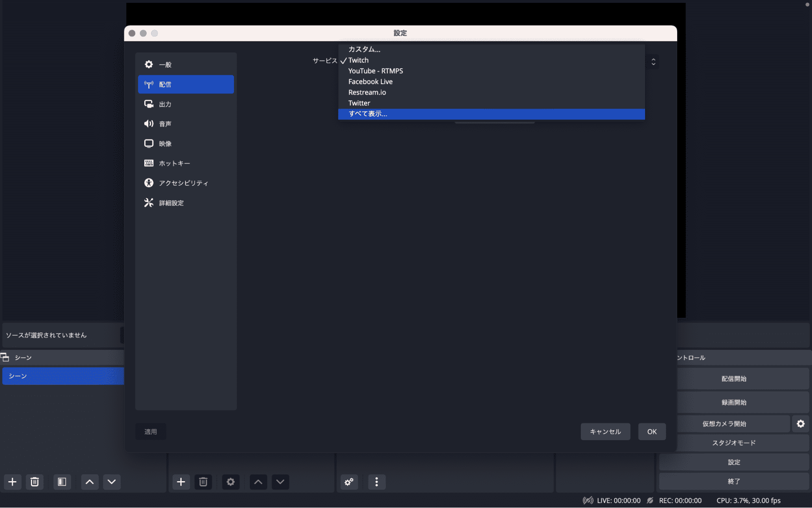Click the 終了 exit button
The image size is (812, 508).
(734, 482)
